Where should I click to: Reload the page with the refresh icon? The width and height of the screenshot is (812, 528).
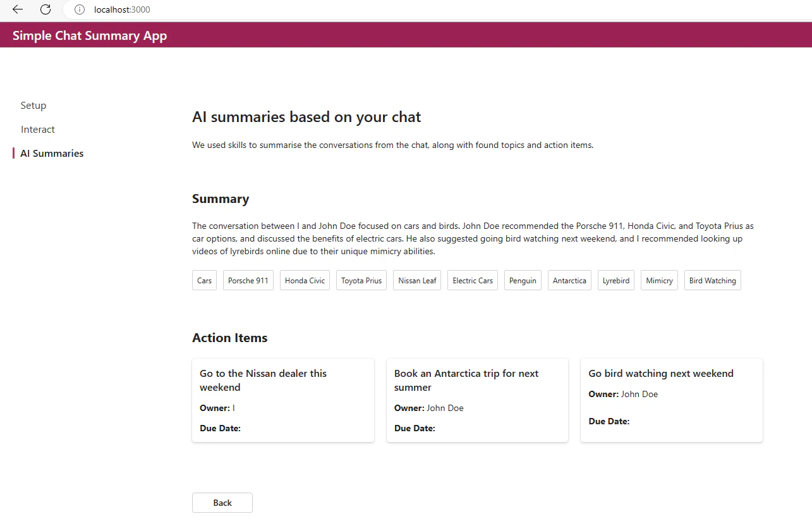pyautogui.click(x=45, y=9)
